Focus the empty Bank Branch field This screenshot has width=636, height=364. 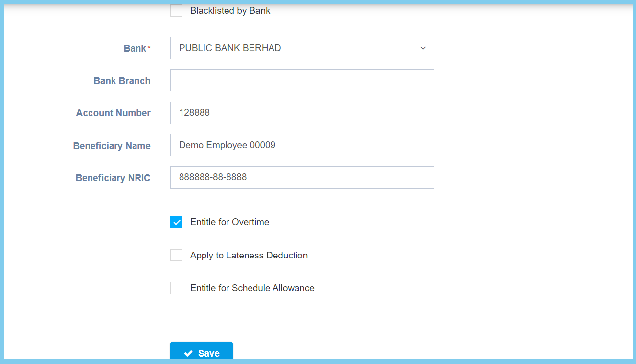point(302,80)
